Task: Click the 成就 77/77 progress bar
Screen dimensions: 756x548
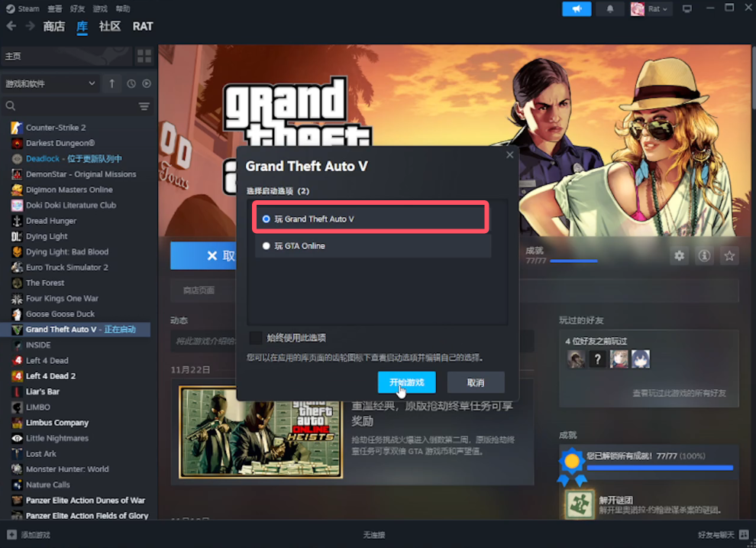Action: click(x=573, y=261)
